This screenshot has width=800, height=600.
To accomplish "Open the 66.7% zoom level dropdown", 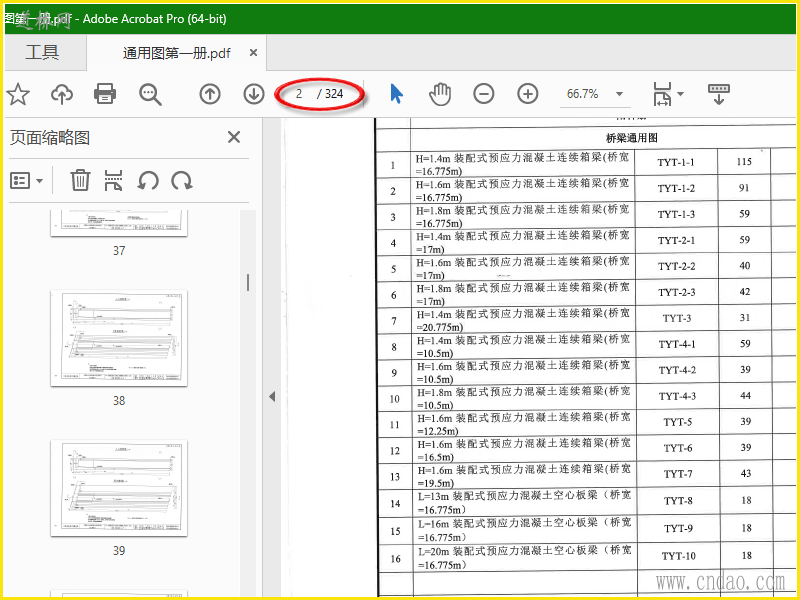I will [x=619, y=94].
